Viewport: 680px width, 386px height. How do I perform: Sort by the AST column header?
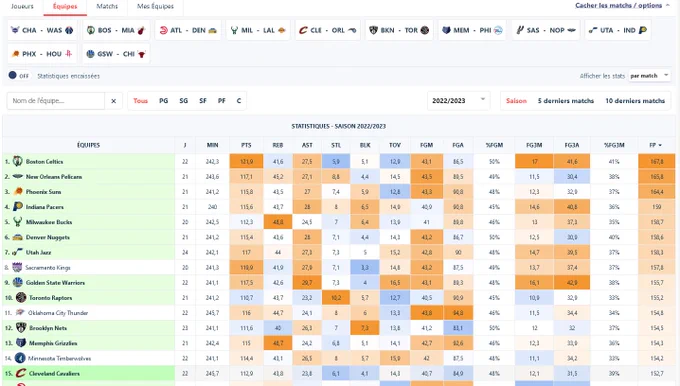[x=307, y=145]
